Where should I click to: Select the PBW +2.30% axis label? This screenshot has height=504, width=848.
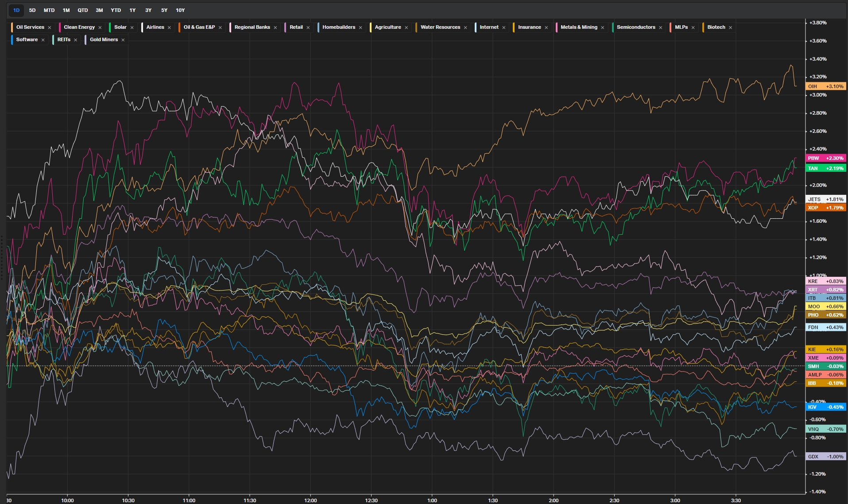pos(825,158)
